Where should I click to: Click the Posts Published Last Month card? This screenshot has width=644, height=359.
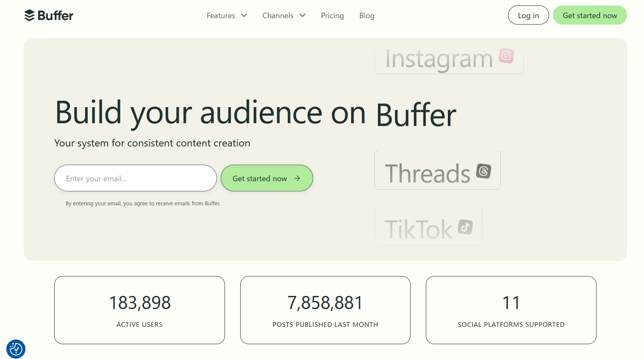pyautogui.click(x=325, y=310)
